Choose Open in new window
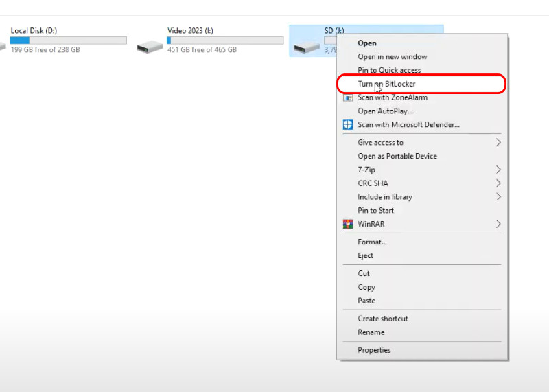Screen dimensions: 549x392 422,57
